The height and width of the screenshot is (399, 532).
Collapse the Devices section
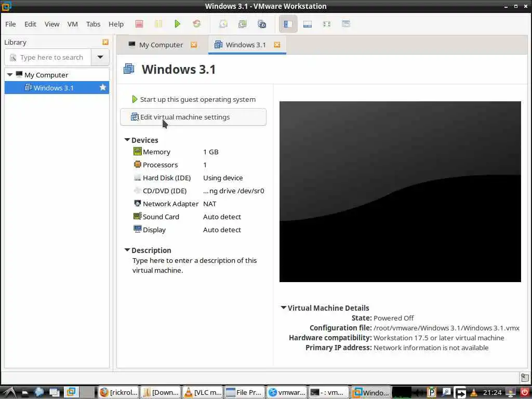[127, 140]
